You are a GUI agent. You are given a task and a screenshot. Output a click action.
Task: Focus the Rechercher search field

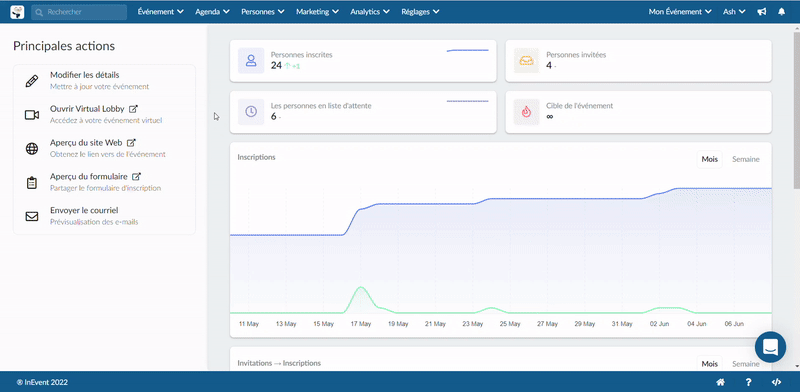pos(79,12)
